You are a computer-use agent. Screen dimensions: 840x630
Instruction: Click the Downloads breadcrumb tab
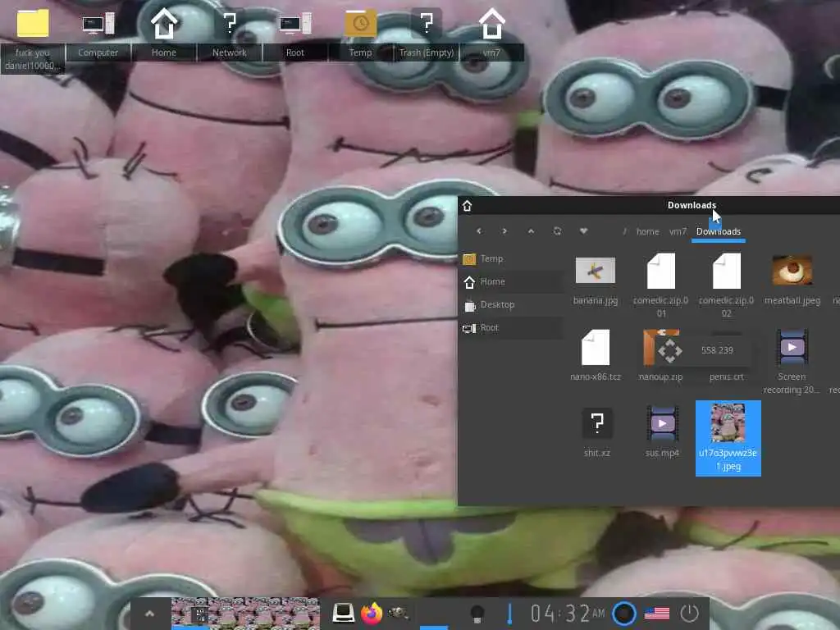tap(719, 231)
